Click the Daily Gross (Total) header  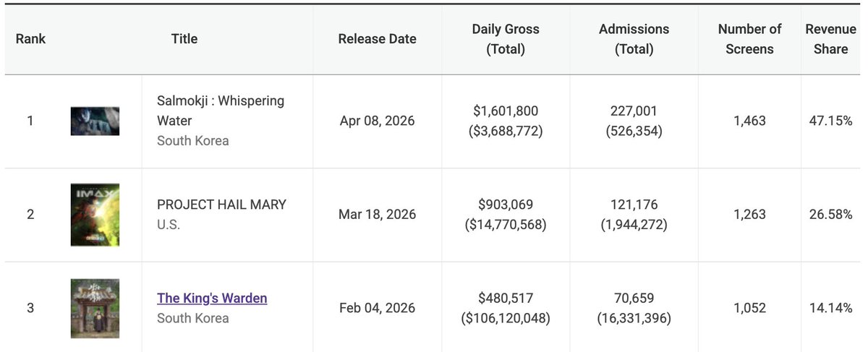tap(506, 39)
